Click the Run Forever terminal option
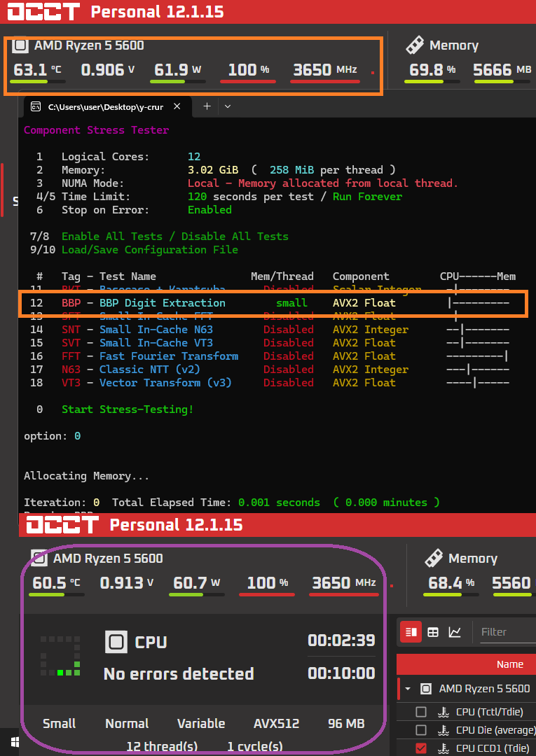Viewport: 536px width, 756px height. [368, 196]
